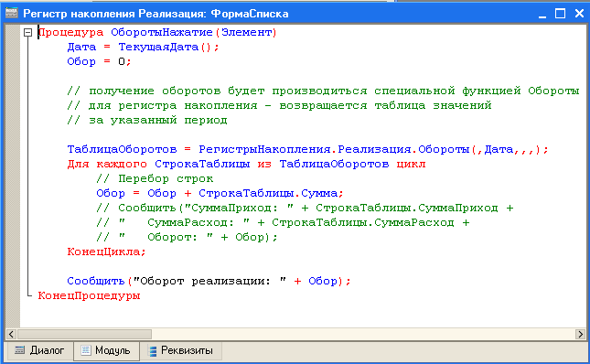Click the Перебор строк comment

pos(155,179)
